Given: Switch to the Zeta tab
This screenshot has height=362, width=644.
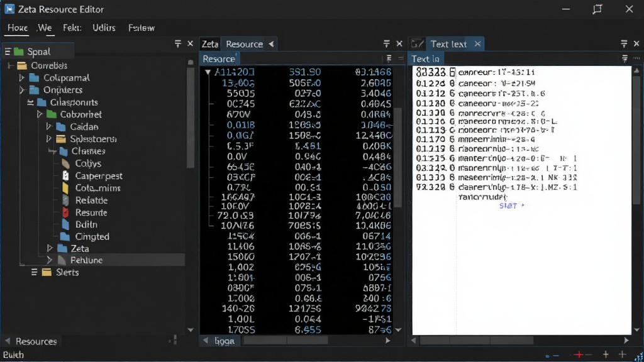Looking at the screenshot, I should (x=210, y=44).
